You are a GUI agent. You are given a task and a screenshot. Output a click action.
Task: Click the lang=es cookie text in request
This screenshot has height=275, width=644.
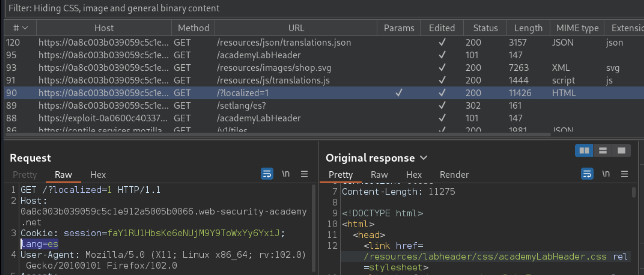coord(40,244)
